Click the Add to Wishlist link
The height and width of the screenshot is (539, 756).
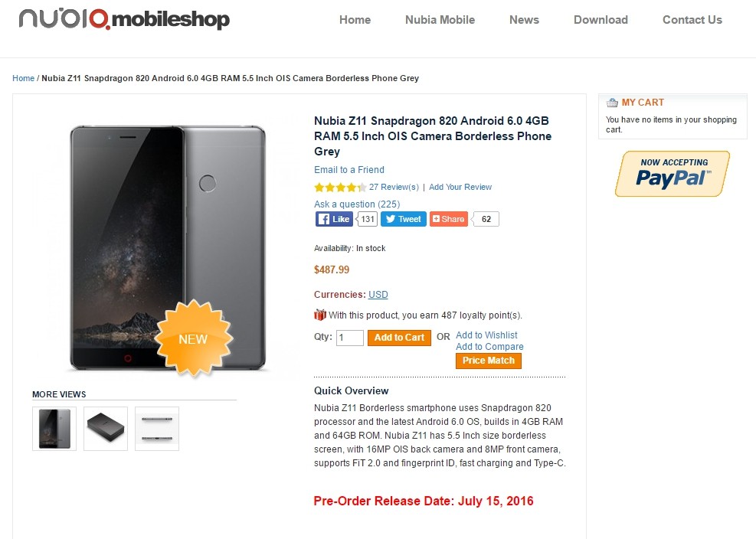pyautogui.click(x=486, y=335)
